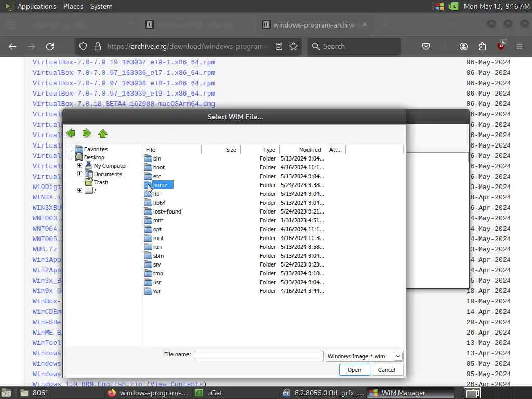Go forward using the green right arrow
The width and height of the screenshot is (532, 399).
point(87,134)
